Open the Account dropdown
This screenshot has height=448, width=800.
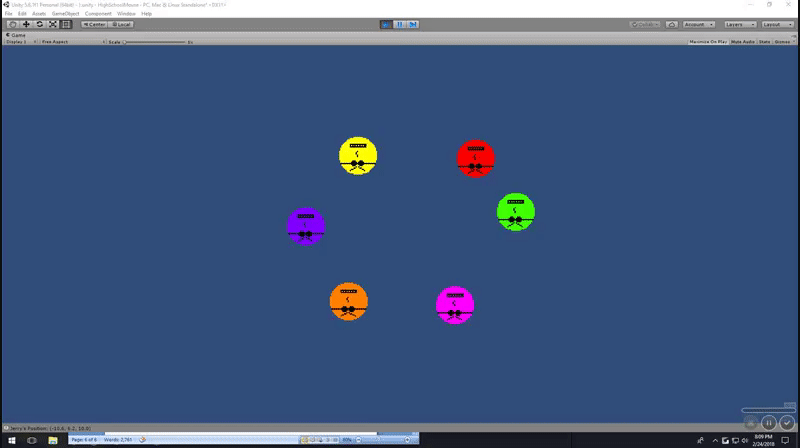point(699,24)
